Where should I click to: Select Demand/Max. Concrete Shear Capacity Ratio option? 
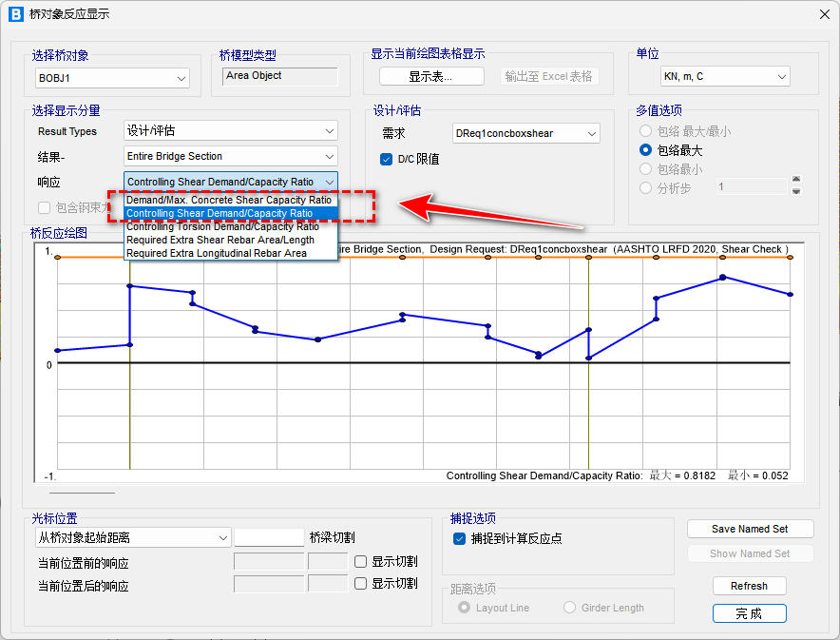tap(229, 201)
